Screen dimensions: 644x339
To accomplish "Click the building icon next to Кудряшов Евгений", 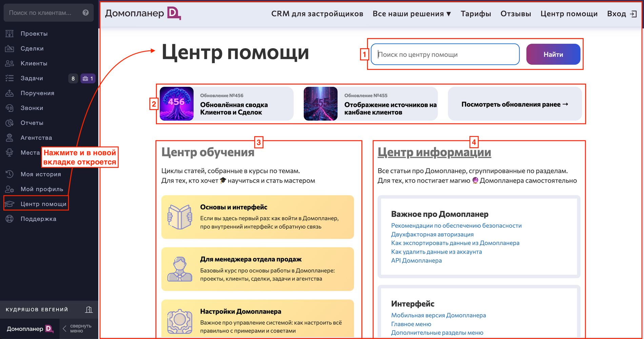I will pos(89,310).
